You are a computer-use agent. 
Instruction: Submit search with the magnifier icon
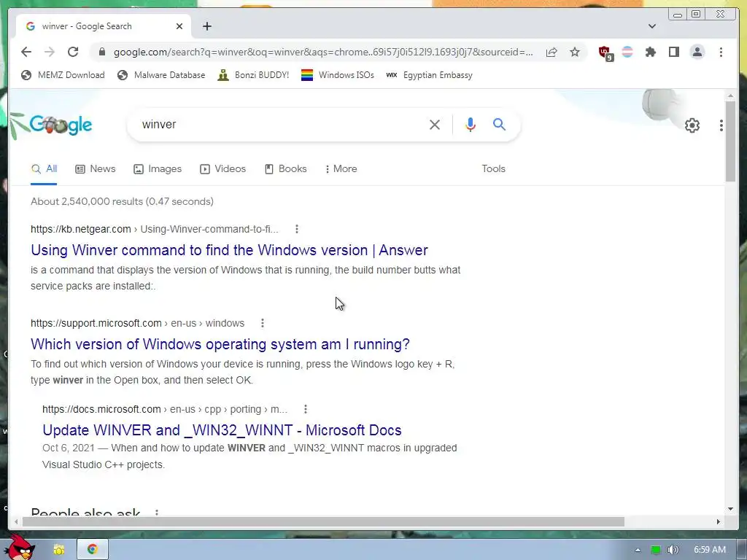point(499,124)
